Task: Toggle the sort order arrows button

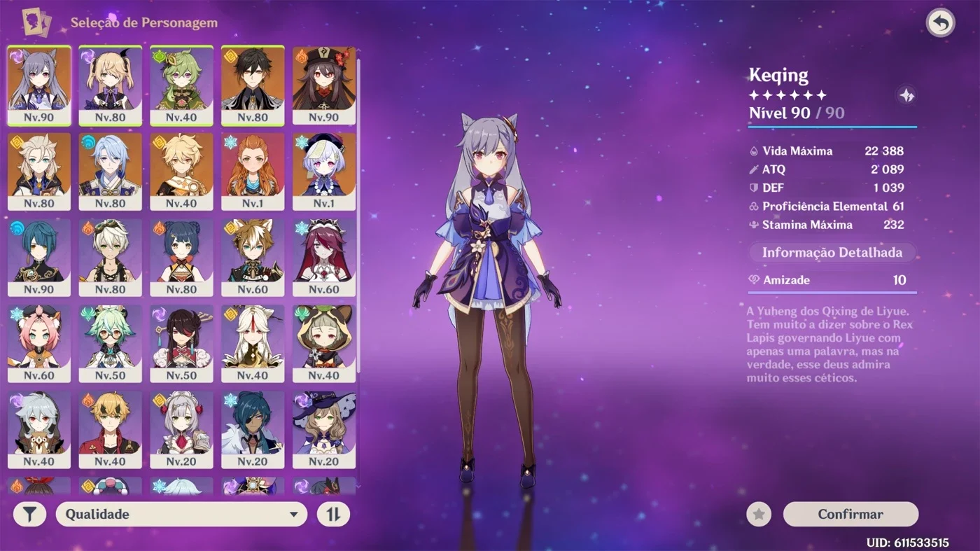Action: pos(333,515)
